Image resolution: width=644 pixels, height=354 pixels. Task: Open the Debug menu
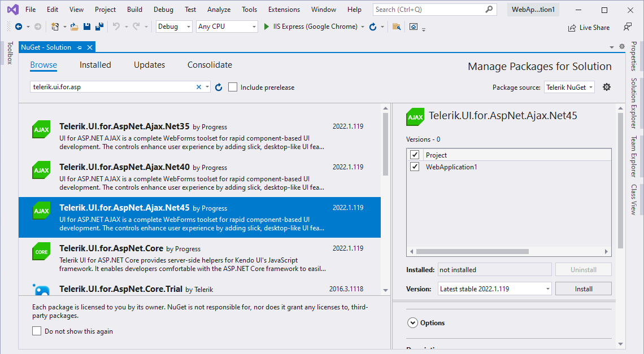(163, 9)
